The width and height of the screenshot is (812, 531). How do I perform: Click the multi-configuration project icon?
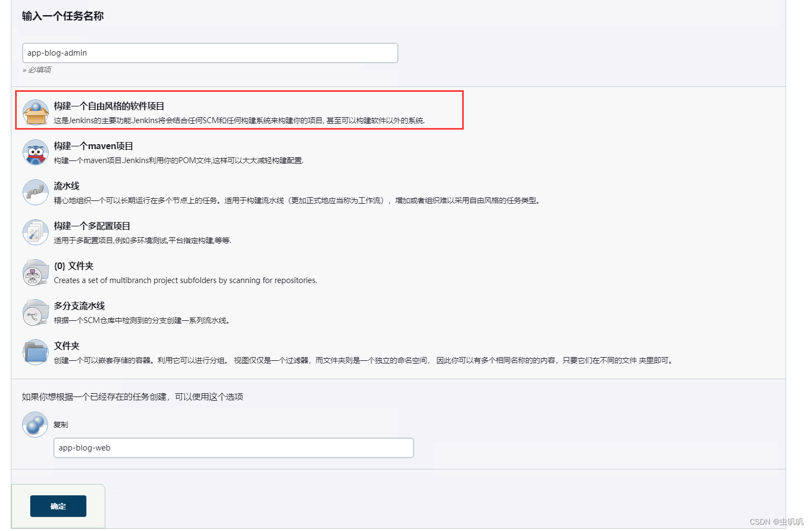click(36, 232)
